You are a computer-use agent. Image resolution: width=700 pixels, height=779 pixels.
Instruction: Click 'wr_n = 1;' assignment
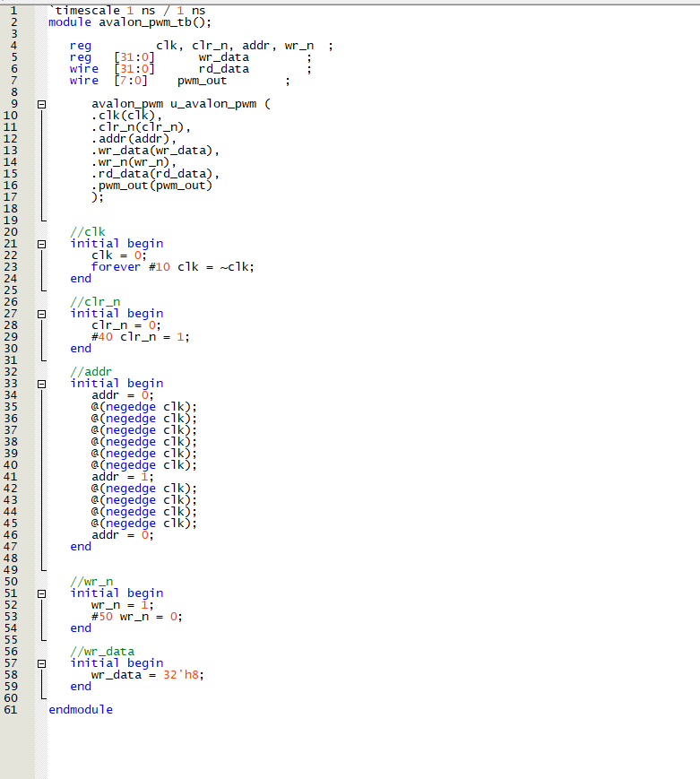tap(123, 605)
